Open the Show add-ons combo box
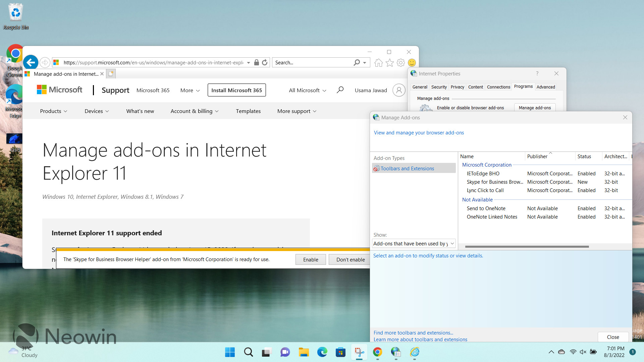This screenshot has width=644, height=362. pos(414,244)
